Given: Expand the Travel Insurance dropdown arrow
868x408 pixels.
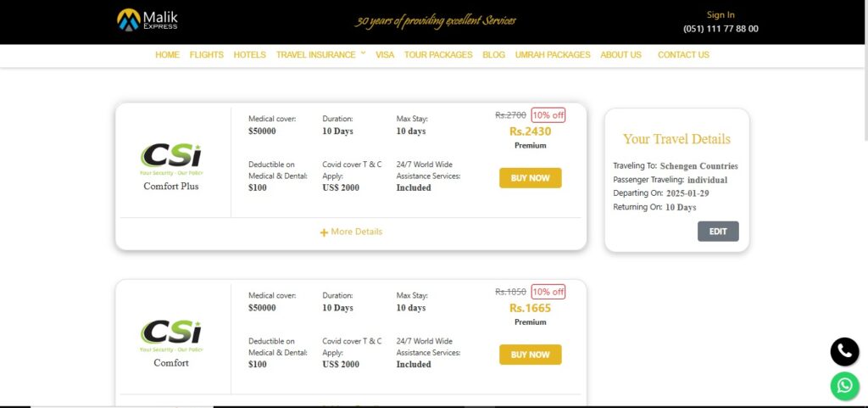Looking at the screenshot, I should [x=363, y=53].
